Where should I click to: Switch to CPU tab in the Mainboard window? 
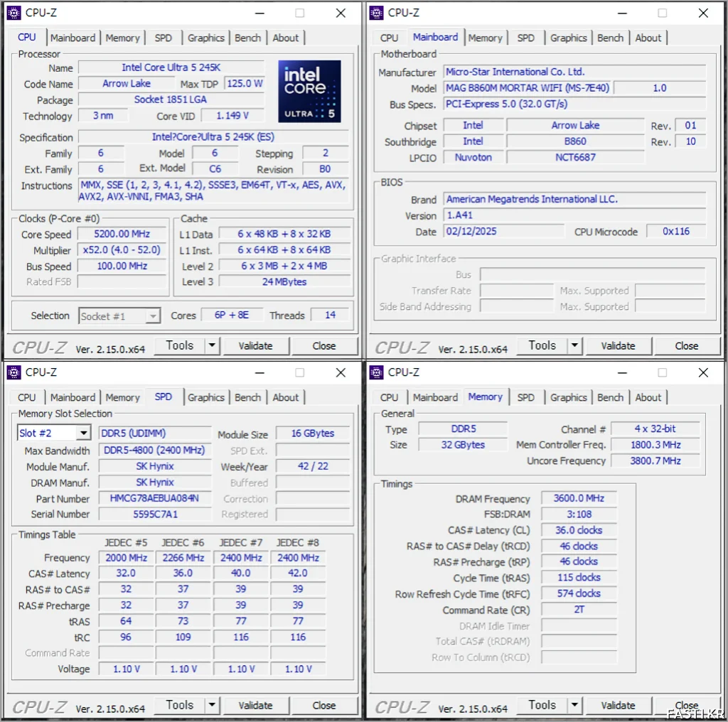point(389,38)
